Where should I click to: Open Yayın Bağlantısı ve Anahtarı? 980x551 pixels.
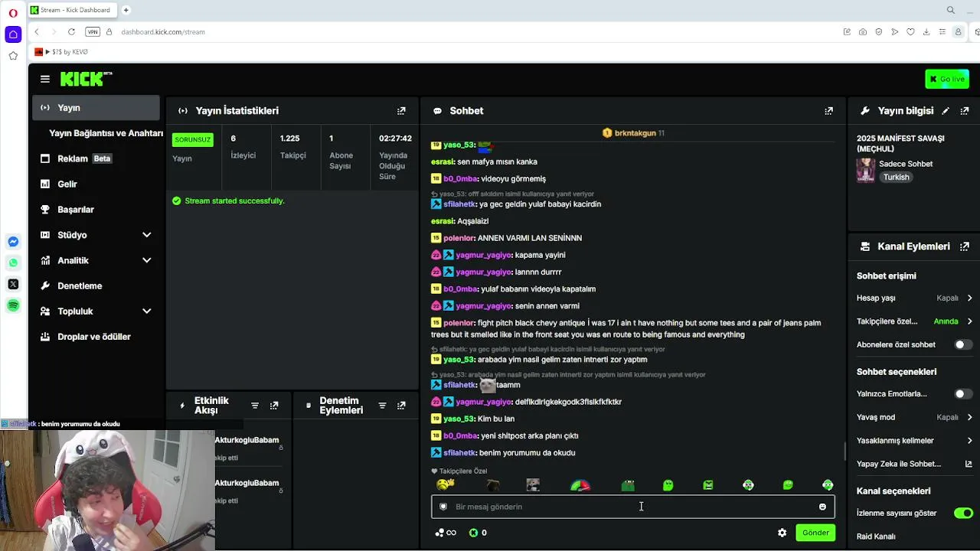tap(106, 133)
